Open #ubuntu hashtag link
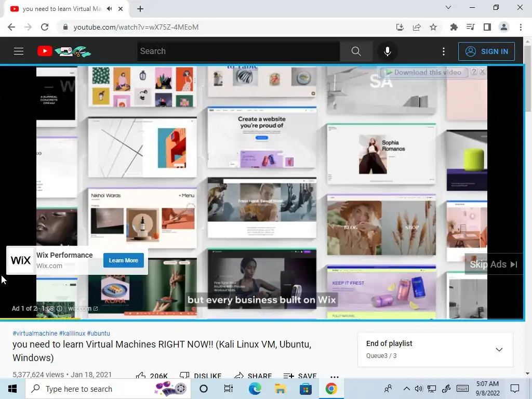 click(x=98, y=333)
